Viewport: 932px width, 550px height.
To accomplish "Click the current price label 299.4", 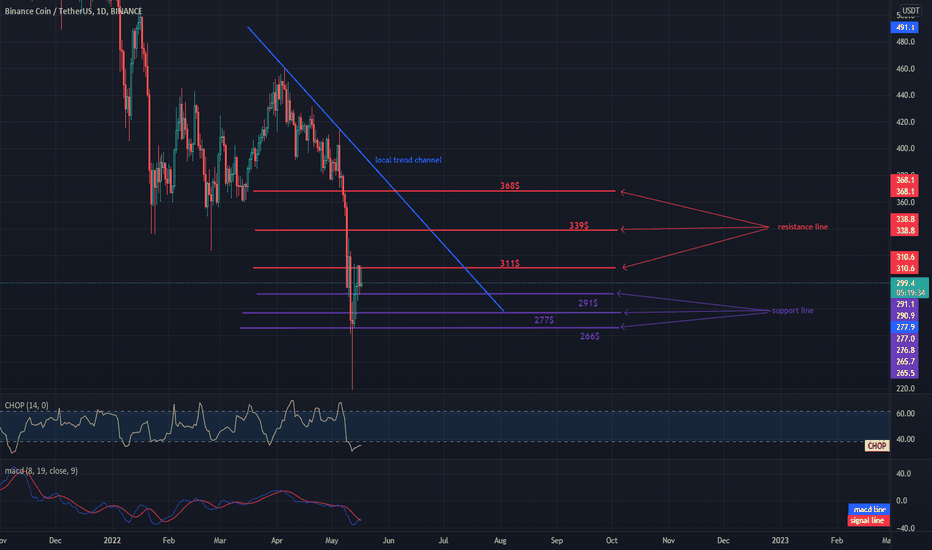I will click(x=906, y=283).
